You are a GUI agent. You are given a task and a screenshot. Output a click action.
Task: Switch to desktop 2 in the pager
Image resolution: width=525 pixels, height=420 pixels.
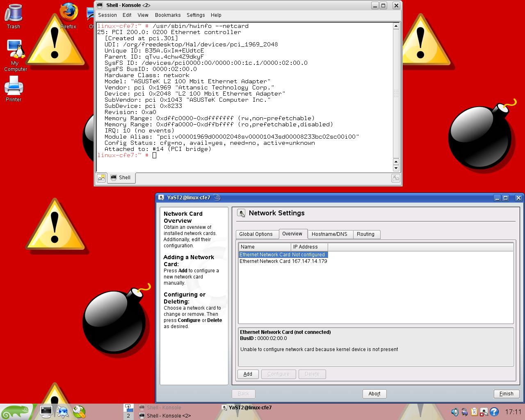128,415
